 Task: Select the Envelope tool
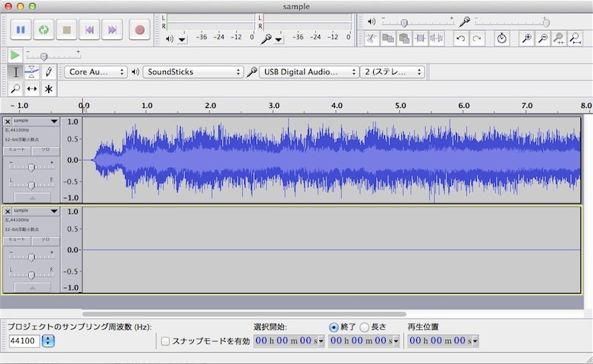coord(32,72)
